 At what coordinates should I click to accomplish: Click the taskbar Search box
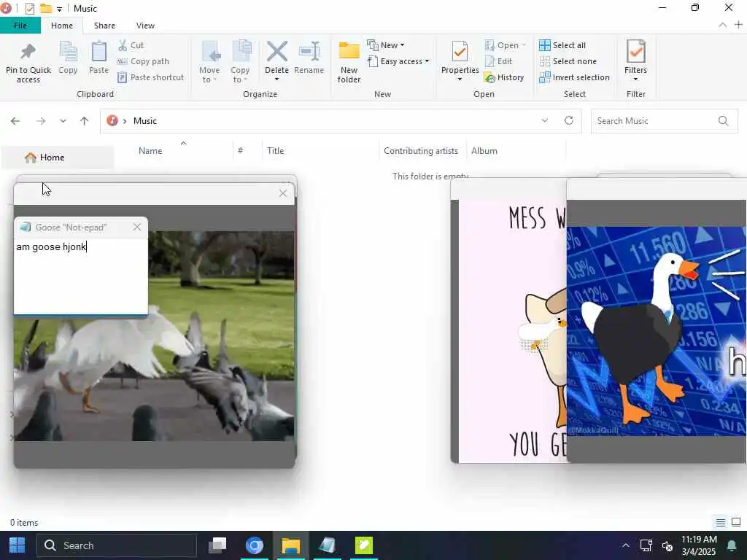[x=117, y=545]
